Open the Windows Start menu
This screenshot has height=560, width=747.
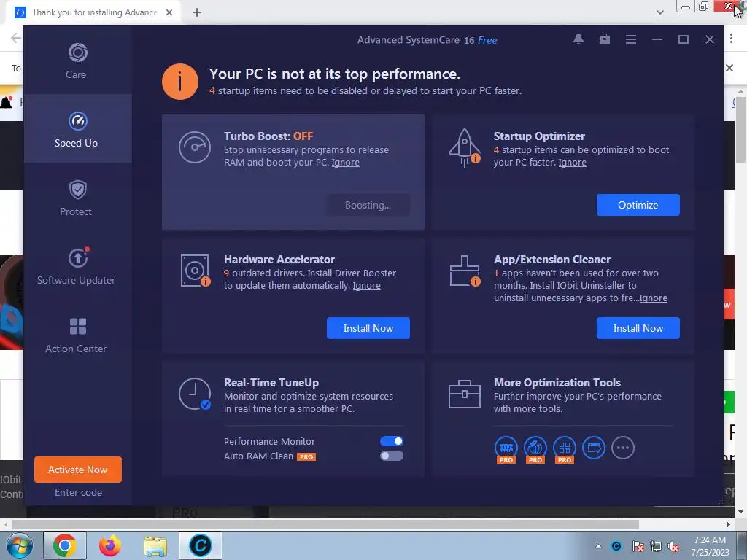click(x=20, y=545)
